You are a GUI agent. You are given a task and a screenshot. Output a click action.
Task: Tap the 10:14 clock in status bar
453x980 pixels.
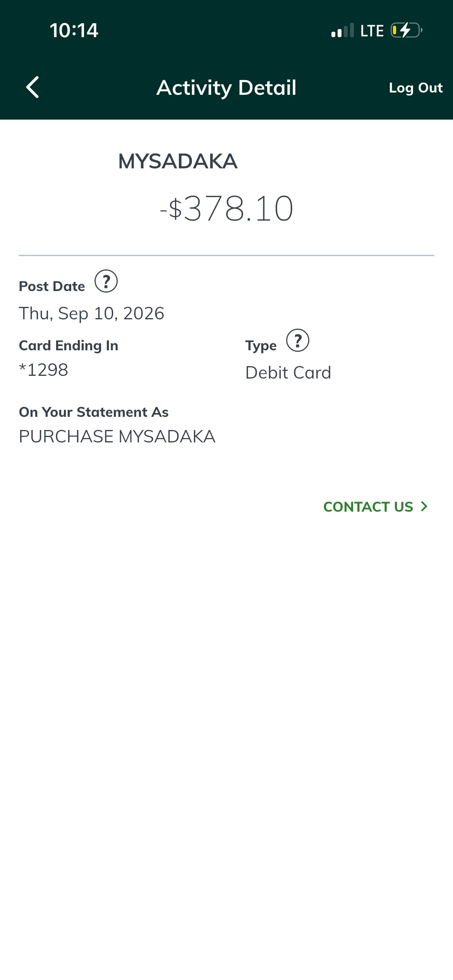(74, 30)
